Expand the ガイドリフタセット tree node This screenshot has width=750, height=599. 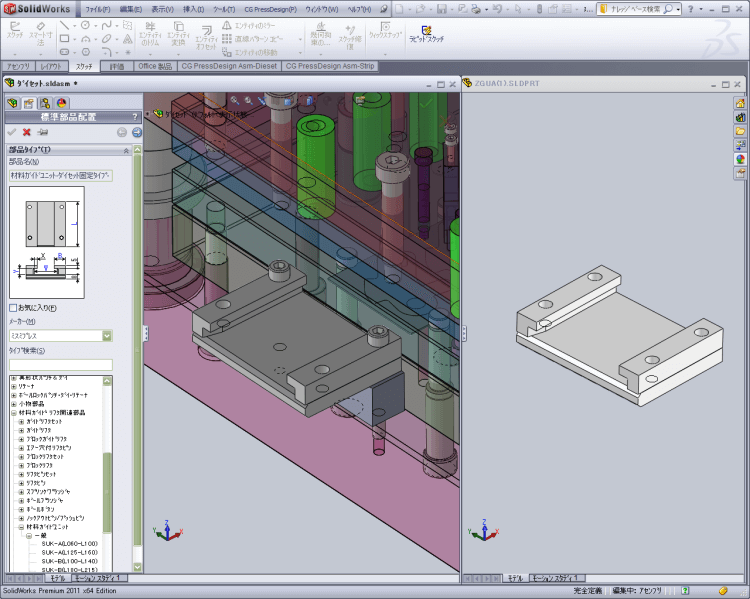pos(21,422)
